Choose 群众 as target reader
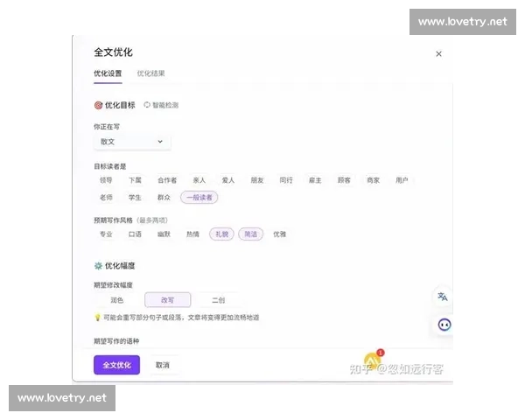Image resolution: width=525 pixels, height=420 pixels. coord(164,197)
